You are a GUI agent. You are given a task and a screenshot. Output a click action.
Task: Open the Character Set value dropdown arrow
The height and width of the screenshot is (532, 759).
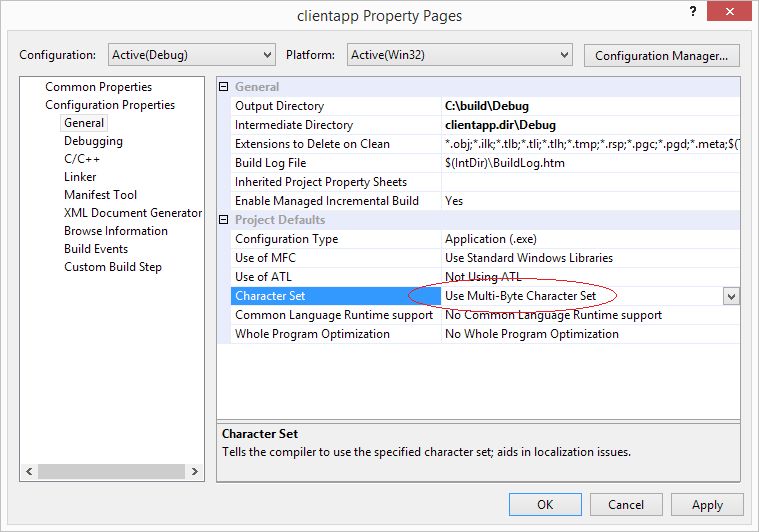coord(731,296)
